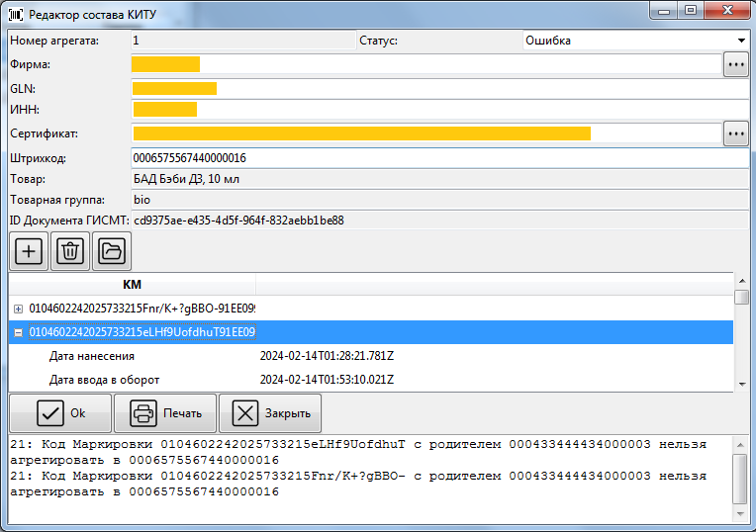Click the trash delete icon button

tap(70, 252)
